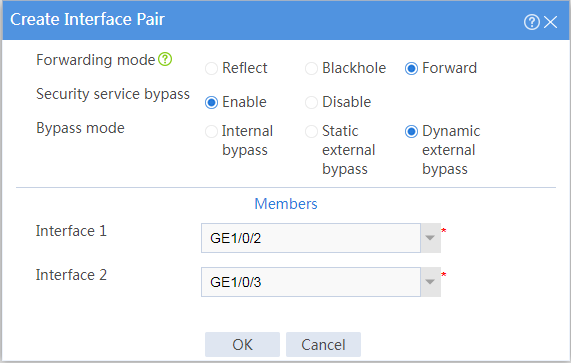
Task: Select Reflect forwarding mode
Action: 211,68
